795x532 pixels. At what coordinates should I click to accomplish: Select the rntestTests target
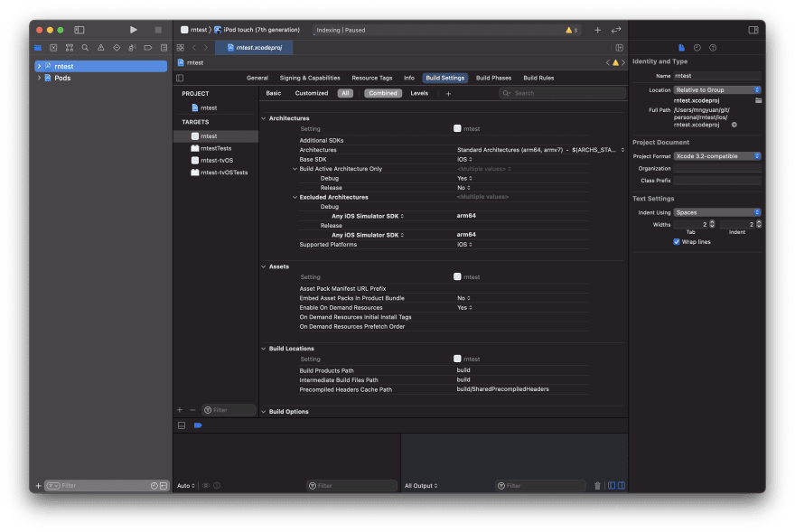pos(216,148)
